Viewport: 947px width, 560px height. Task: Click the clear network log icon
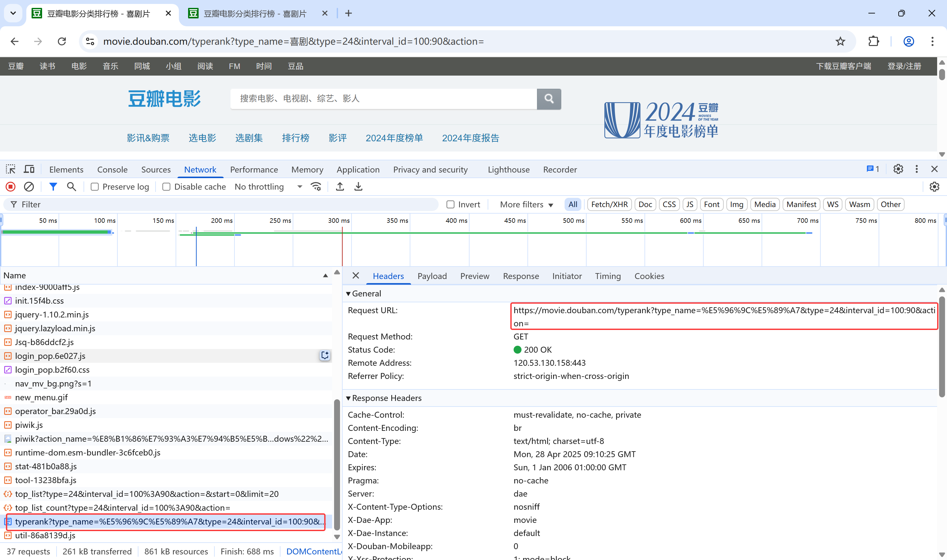click(x=29, y=187)
